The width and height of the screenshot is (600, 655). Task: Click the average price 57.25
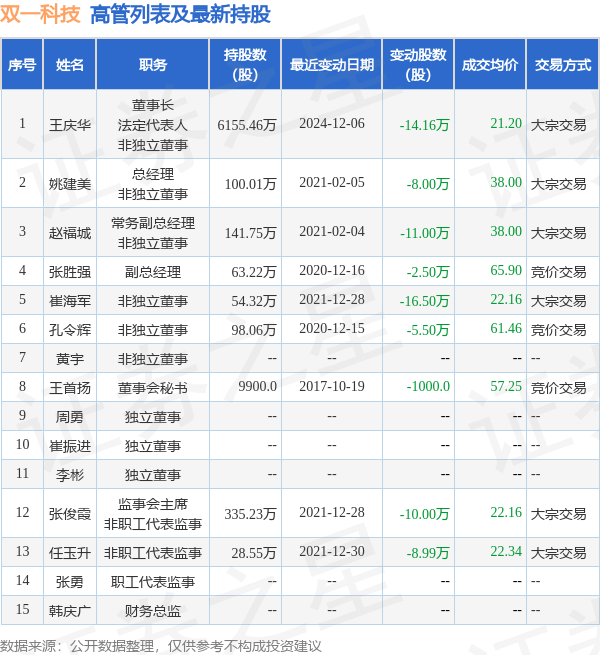pyautogui.click(x=506, y=386)
